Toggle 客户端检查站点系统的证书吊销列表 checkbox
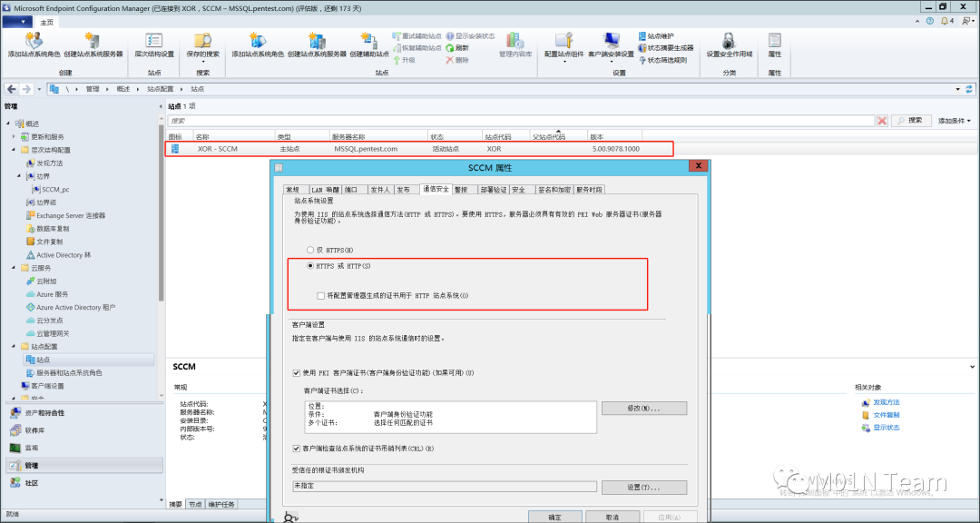 (x=296, y=449)
